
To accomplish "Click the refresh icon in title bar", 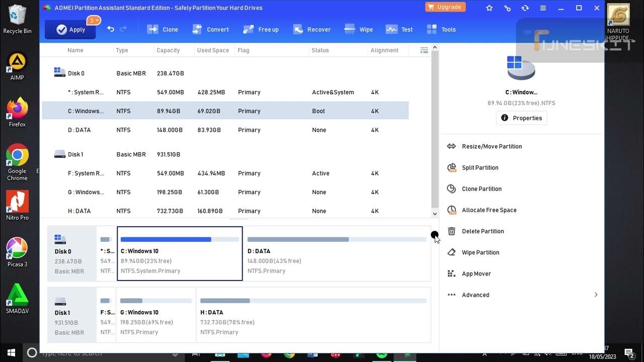I will coord(525,8).
